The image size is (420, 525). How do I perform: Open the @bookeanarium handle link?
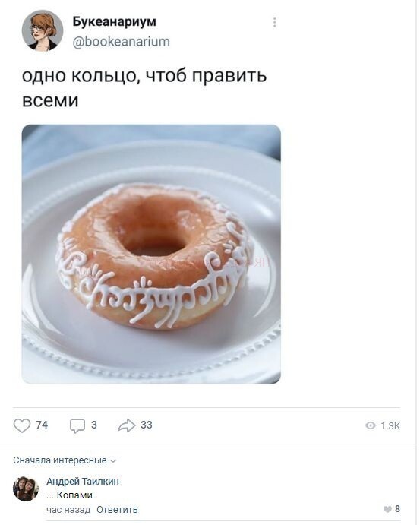(x=122, y=42)
